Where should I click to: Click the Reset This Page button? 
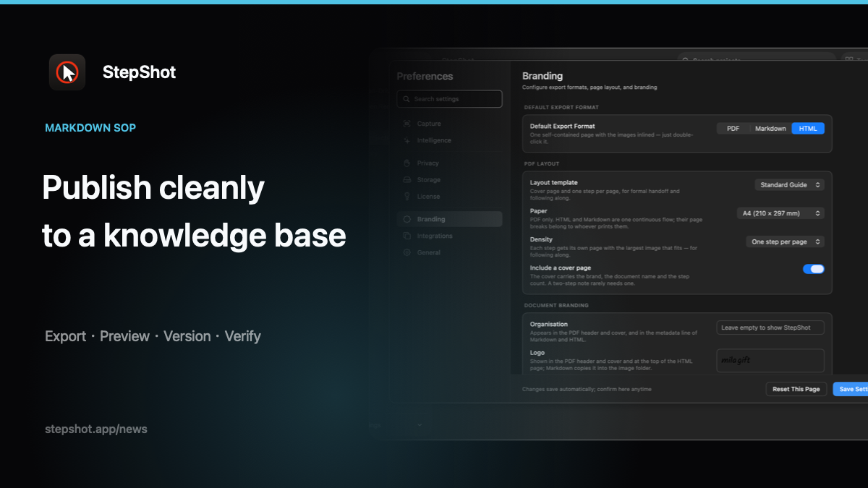tap(796, 389)
